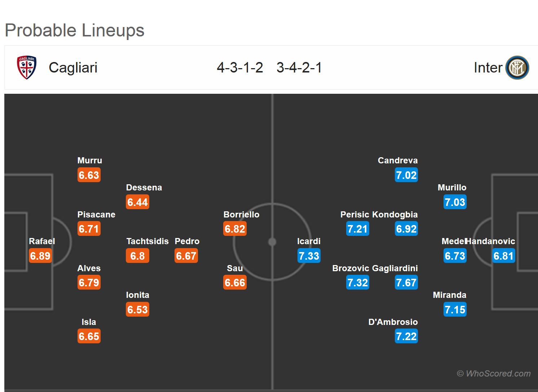Open the Murru player name
The height and width of the screenshot is (392, 538).
point(90,160)
